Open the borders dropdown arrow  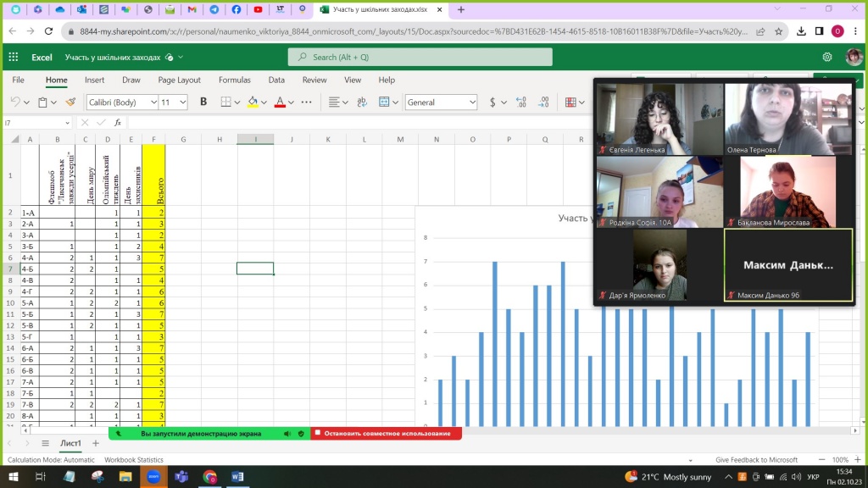click(236, 103)
